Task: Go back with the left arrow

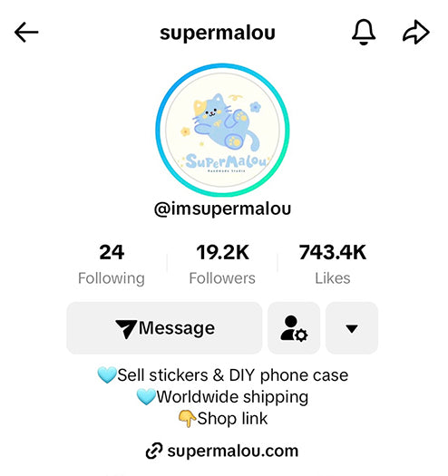Action: tap(26, 32)
